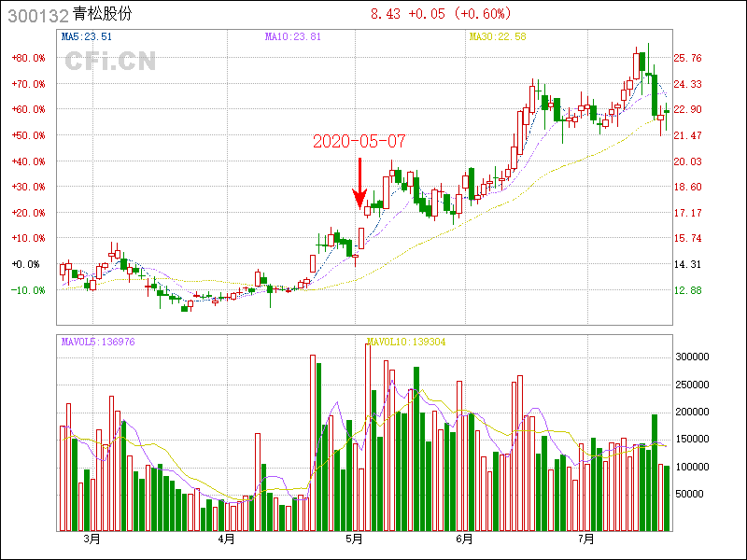747x560 pixels.
Task: Click the MAVOL5:136976 volume label
Action: [98, 343]
